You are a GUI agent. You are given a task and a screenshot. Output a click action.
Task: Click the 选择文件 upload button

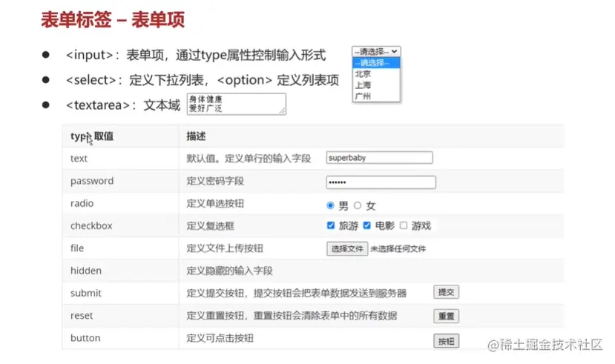pos(347,248)
